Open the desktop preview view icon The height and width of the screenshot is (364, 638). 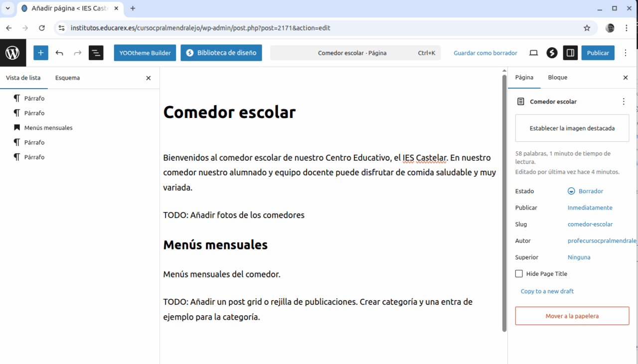coord(533,53)
